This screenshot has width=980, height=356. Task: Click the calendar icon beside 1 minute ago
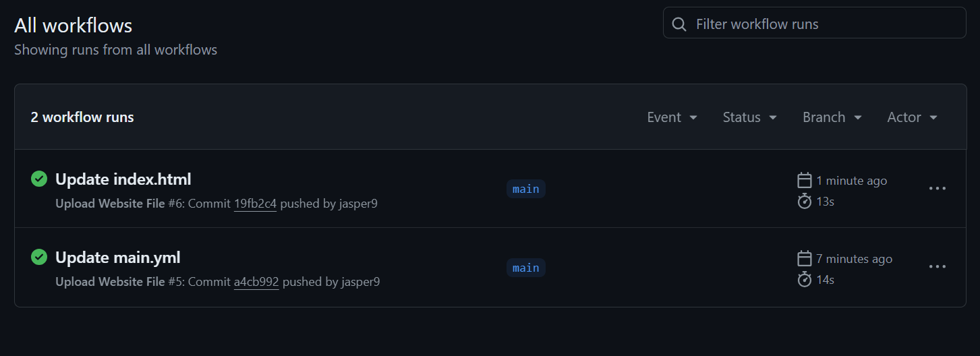pos(804,180)
